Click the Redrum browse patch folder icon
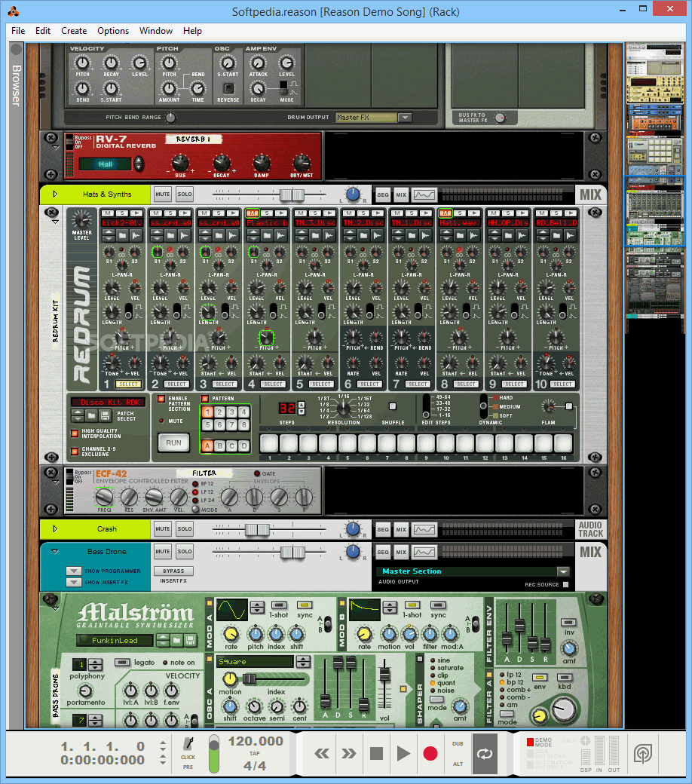The width and height of the screenshot is (692, 784). click(91, 415)
